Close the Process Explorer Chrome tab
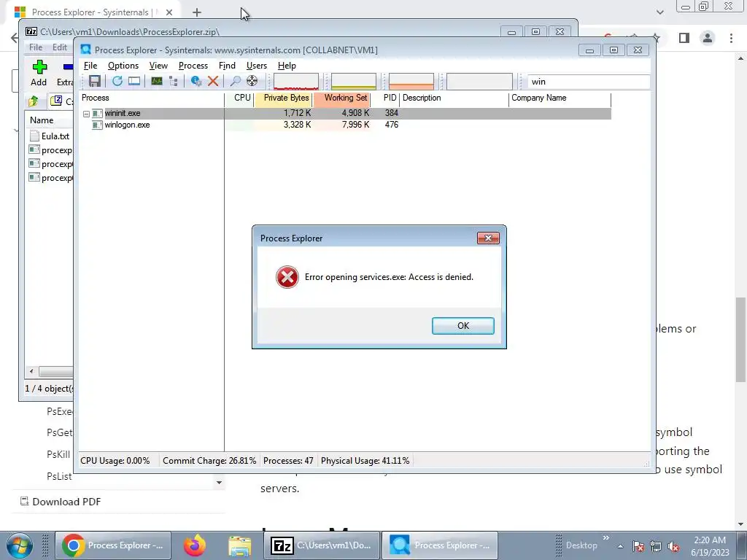The height and width of the screenshot is (560, 747). (169, 12)
